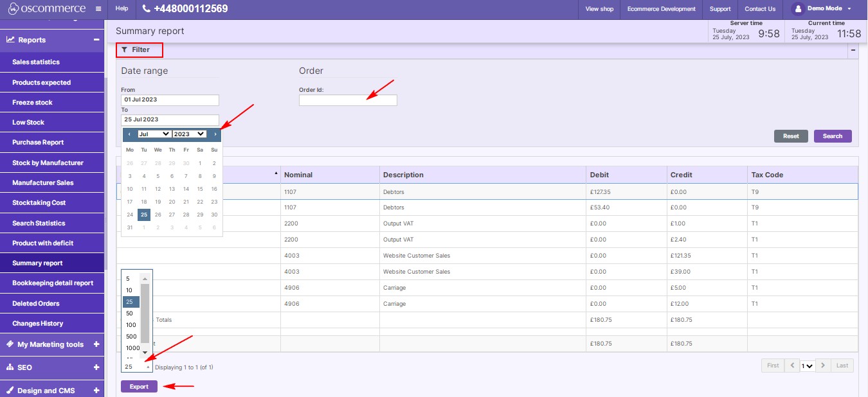The height and width of the screenshot is (397, 868).
Task: Open Products expected report
Action: click(x=52, y=82)
